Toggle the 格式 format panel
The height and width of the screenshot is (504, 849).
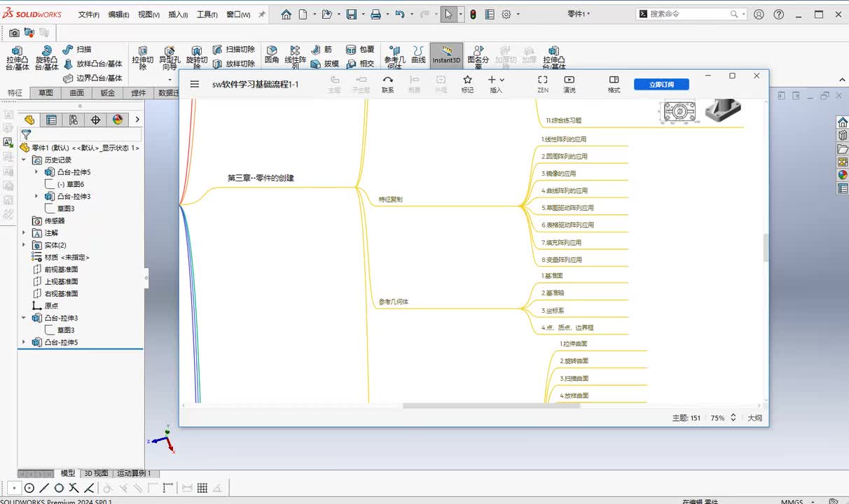(614, 83)
